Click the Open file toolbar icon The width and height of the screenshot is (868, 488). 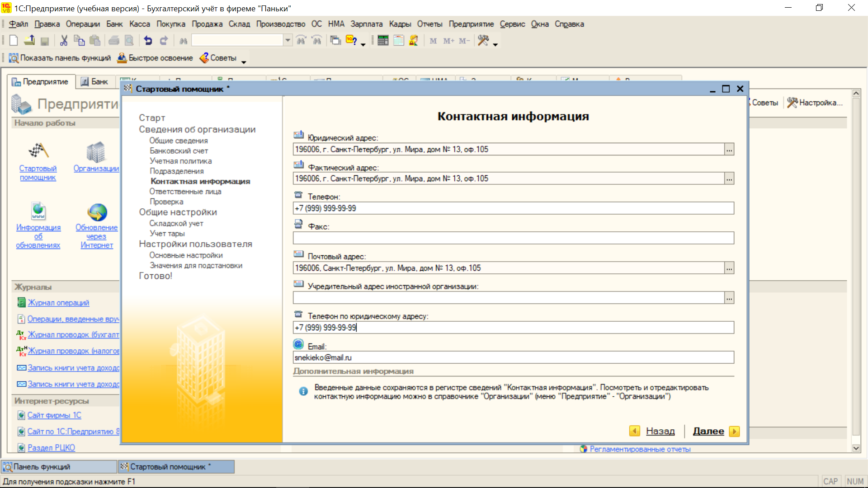coord(29,41)
